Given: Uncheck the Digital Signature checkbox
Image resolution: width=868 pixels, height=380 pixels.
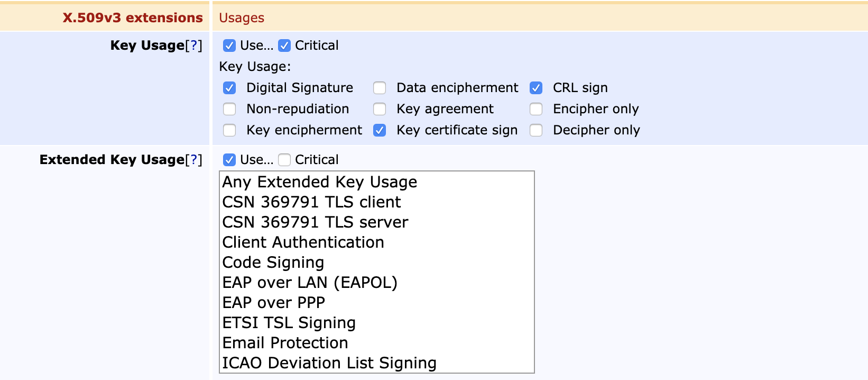Looking at the screenshot, I should 229,88.
